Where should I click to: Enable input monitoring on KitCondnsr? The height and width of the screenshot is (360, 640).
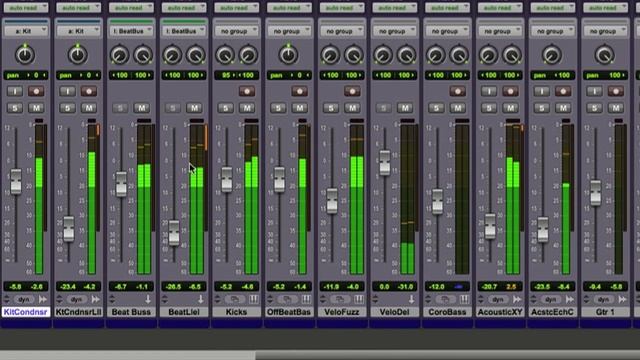[15, 91]
